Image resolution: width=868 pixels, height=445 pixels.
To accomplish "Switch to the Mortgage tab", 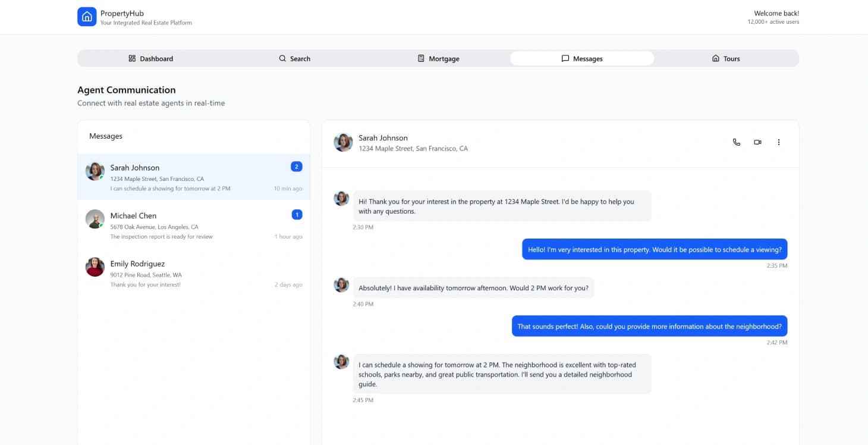I will [438, 58].
